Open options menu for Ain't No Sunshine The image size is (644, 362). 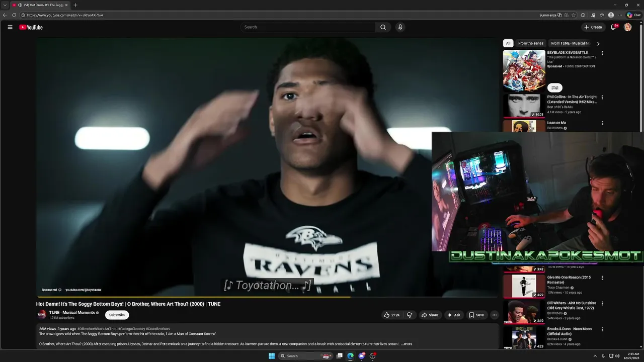click(x=602, y=304)
